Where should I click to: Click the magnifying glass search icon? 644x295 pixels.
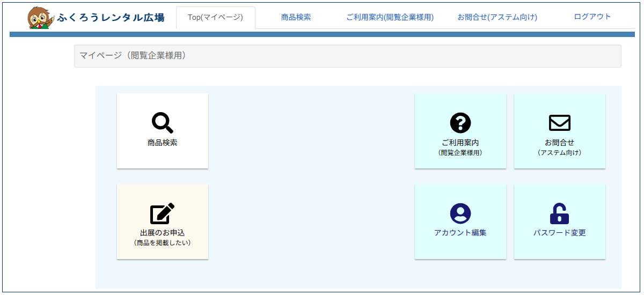pos(162,123)
